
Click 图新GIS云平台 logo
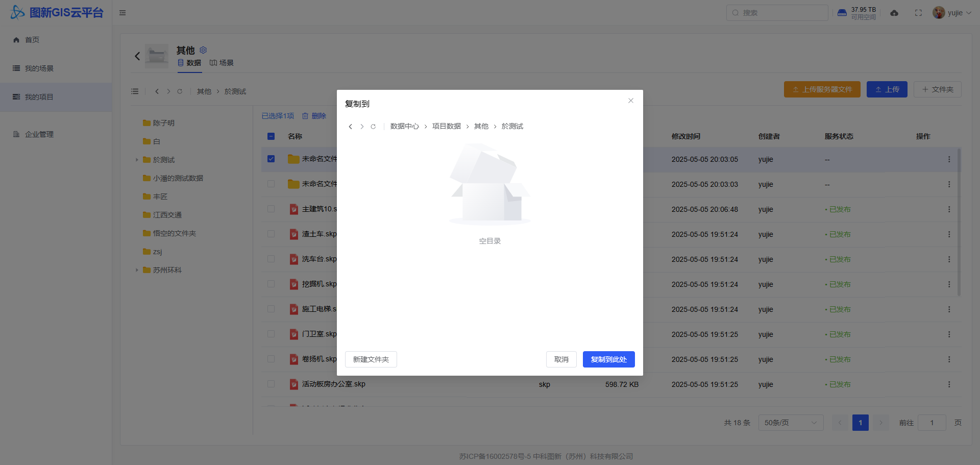pos(57,12)
